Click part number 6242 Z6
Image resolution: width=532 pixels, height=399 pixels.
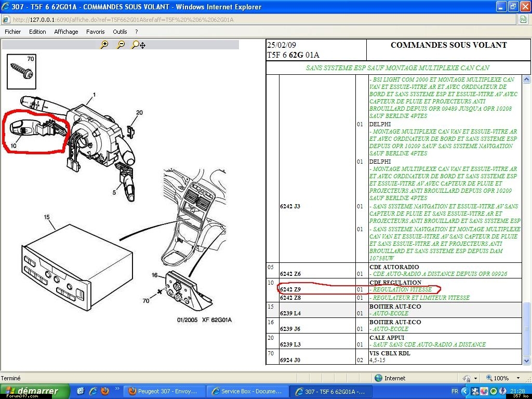pos(290,274)
